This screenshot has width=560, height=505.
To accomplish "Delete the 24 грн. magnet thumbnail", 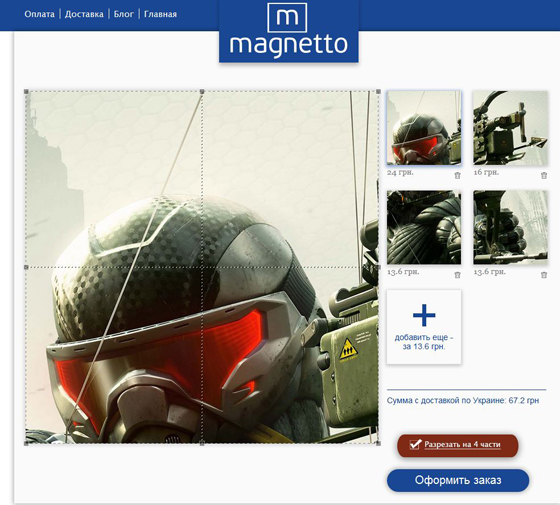I will [457, 175].
